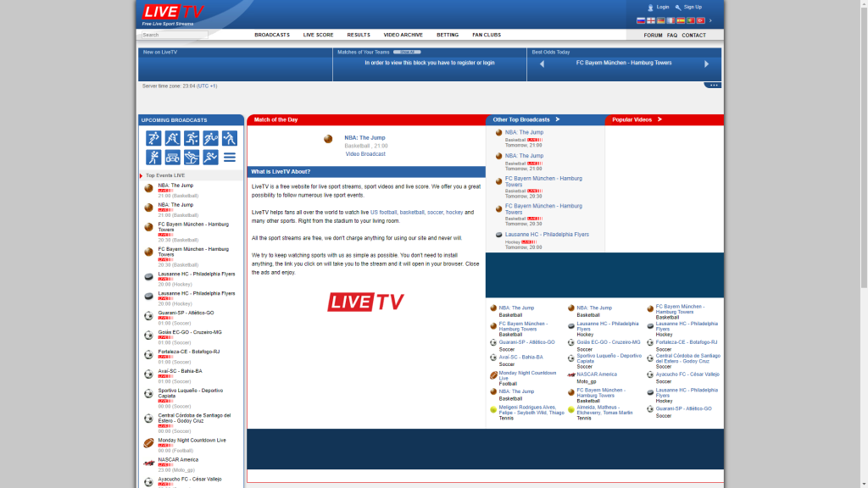Filter upcoming broadcasts by basketball icon
Image resolution: width=868 pixels, height=488 pixels.
tap(192, 138)
